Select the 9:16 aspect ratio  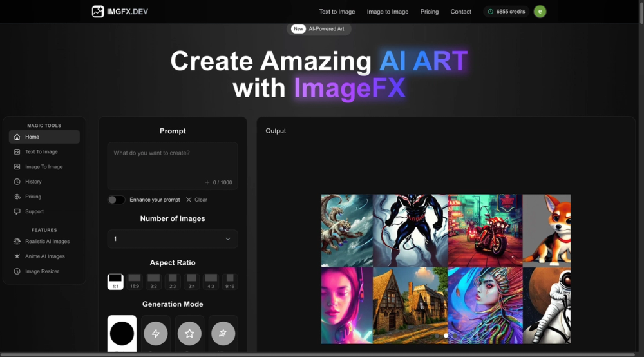point(230,282)
